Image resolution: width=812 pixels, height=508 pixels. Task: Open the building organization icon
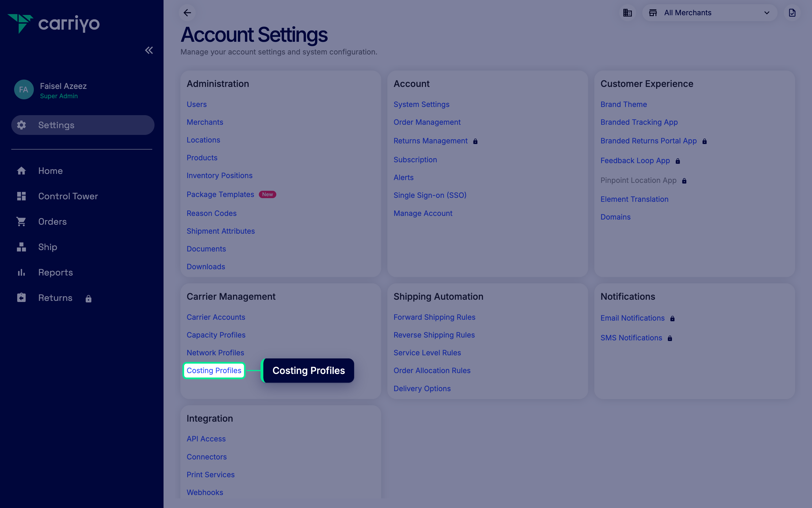click(x=627, y=13)
